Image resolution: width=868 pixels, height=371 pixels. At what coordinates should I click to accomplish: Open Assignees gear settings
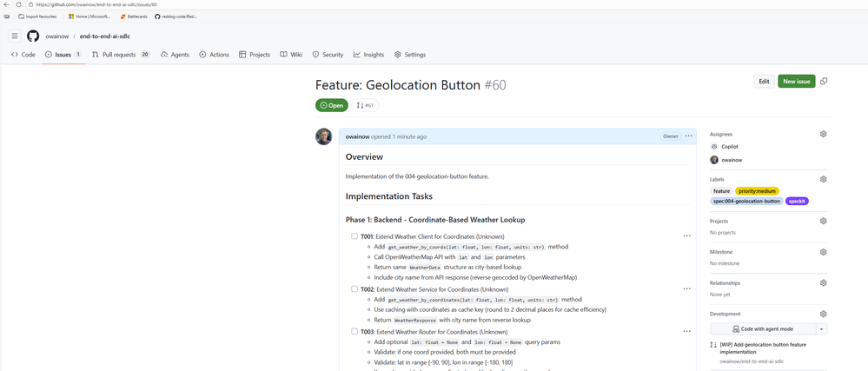(x=823, y=134)
